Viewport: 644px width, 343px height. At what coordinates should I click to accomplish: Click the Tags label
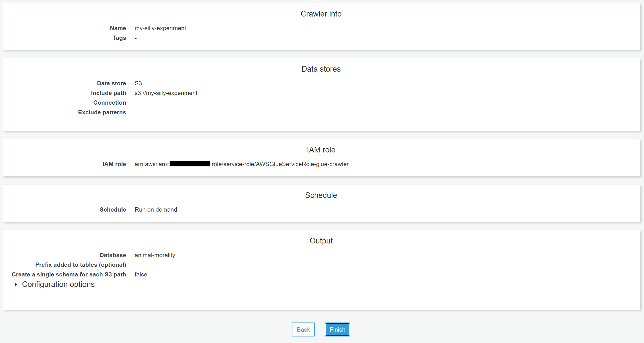coord(119,38)
